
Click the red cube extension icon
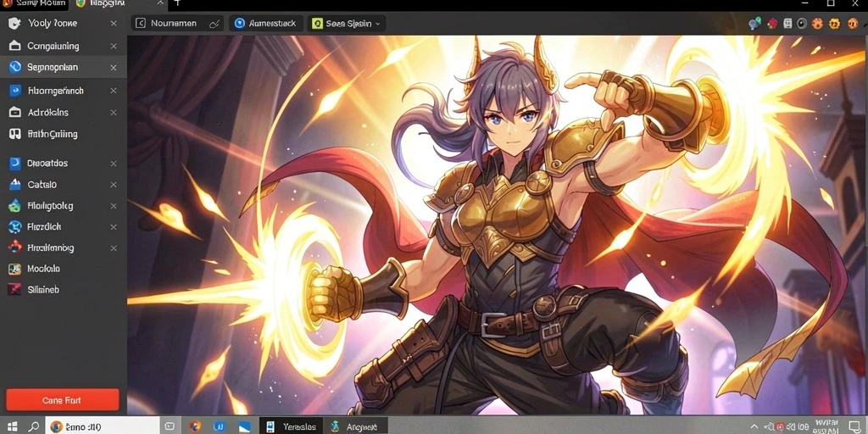tap(772, 23)
